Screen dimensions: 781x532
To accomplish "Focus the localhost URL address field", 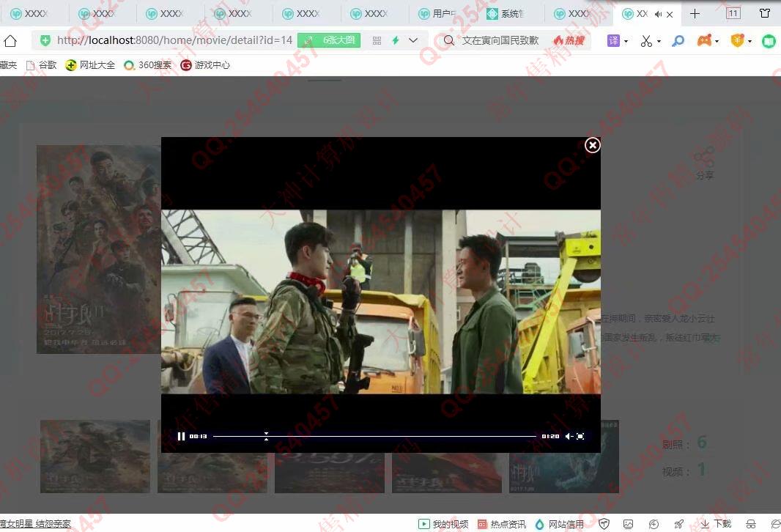I will click(x=174, y=40).
